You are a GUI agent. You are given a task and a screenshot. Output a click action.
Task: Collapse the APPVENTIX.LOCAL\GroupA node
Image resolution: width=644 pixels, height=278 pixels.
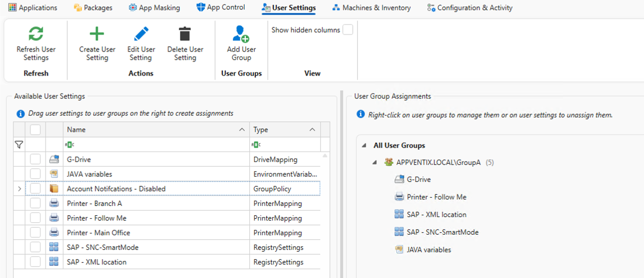click(375, 163)
